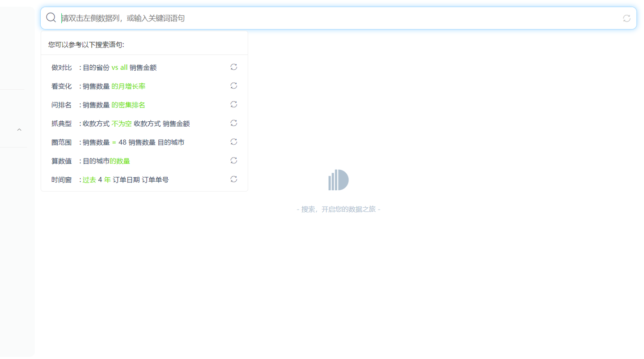
Task: Collapse the sidebar section via the chevron
Action: (x=19, y=129)
